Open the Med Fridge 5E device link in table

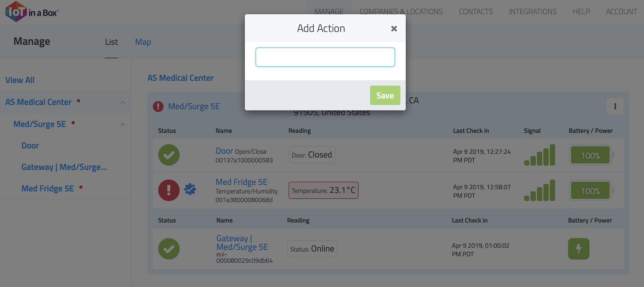tap(241, 182)
